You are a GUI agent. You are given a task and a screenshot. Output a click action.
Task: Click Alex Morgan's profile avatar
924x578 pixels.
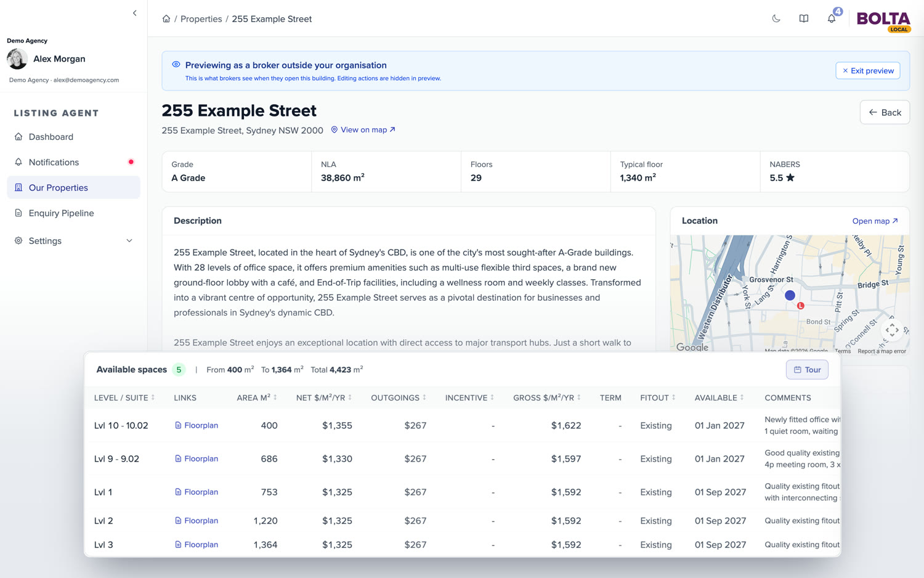pyautogui.click(x=17, y=59)
